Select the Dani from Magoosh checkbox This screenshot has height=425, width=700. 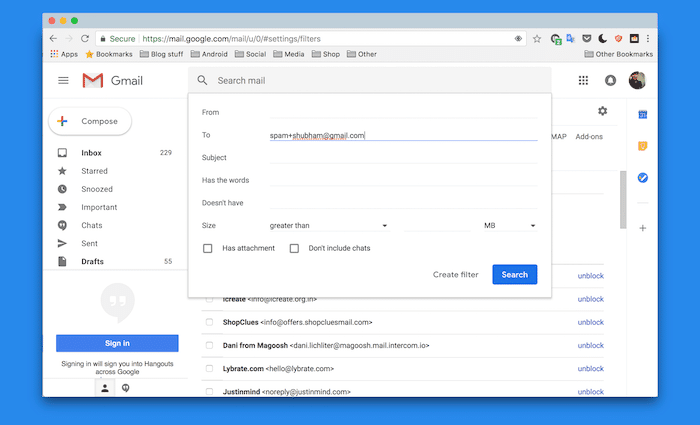pos(209,345)
